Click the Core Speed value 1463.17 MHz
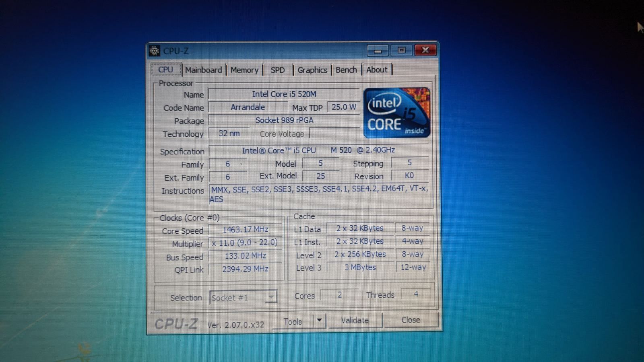Screen dimensions: 644x362 click(246, 229)
